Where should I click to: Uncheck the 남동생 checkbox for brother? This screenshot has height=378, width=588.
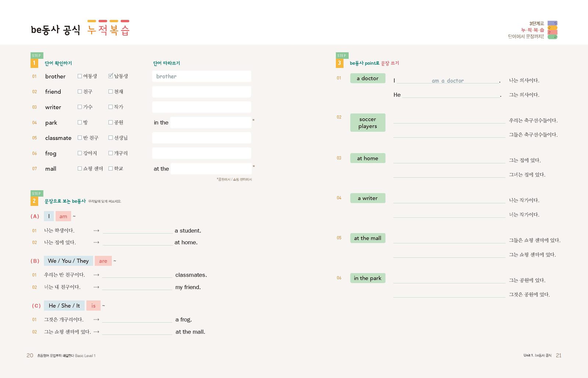111,76
